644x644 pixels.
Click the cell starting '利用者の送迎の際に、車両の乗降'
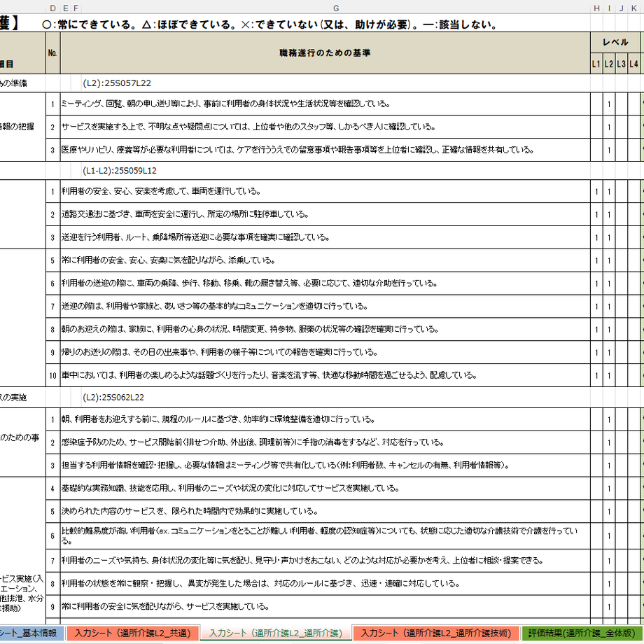click(x=325, y=283)
